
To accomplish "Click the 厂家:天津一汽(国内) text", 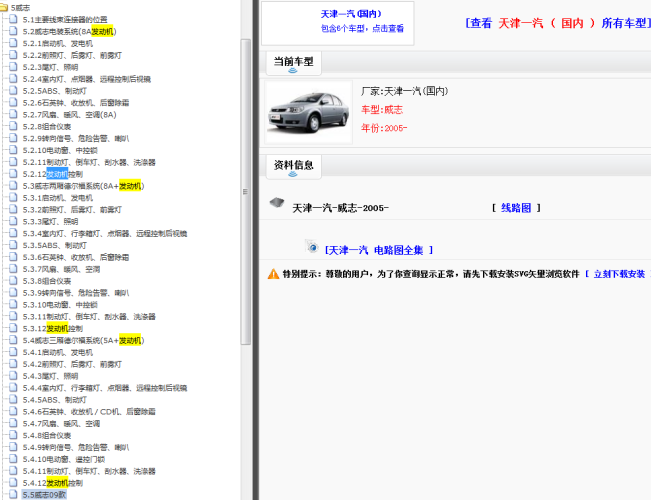I will click(404, 91).
